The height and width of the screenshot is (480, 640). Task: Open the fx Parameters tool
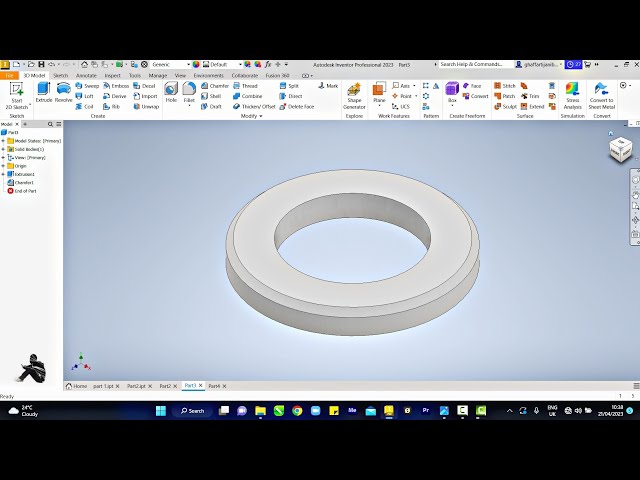pyautogui.click(x=268, y=64)
